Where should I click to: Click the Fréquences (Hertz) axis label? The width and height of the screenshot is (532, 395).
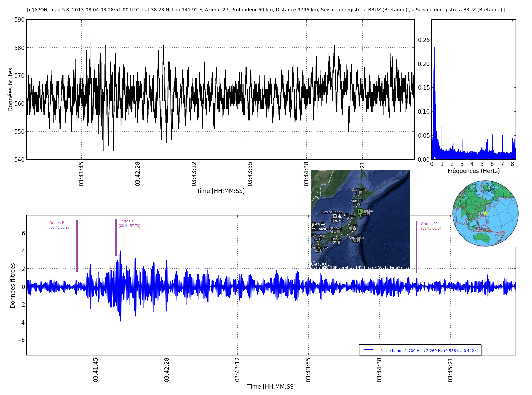pos(473,171)
